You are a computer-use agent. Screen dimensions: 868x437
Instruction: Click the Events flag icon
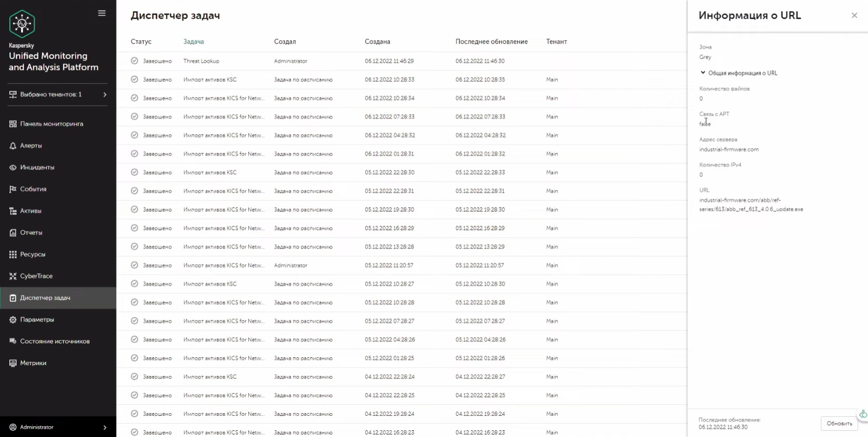click(x=13, y=190)
